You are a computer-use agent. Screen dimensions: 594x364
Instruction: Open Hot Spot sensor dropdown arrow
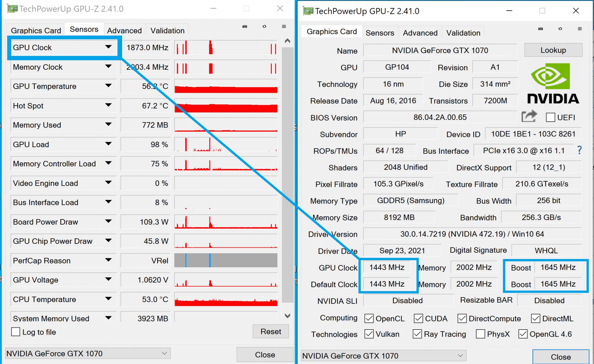click(x=108, y=105)
